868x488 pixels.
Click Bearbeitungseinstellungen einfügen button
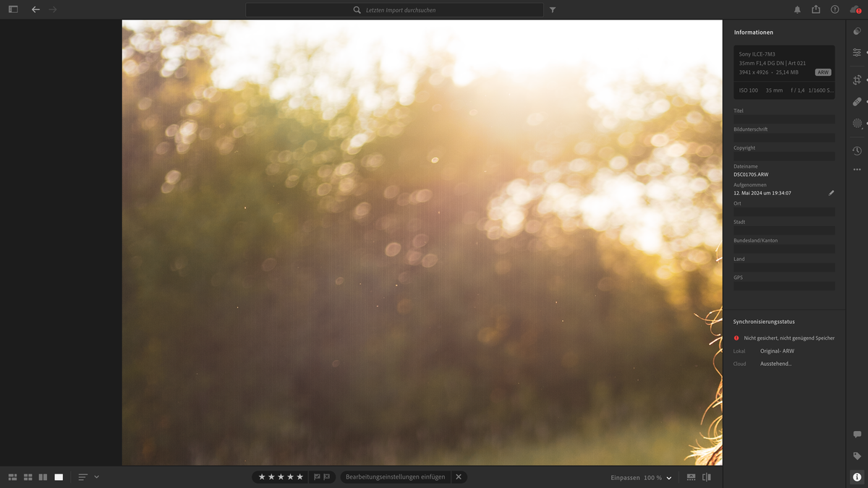pyautogui.click(x=395, y=477)
